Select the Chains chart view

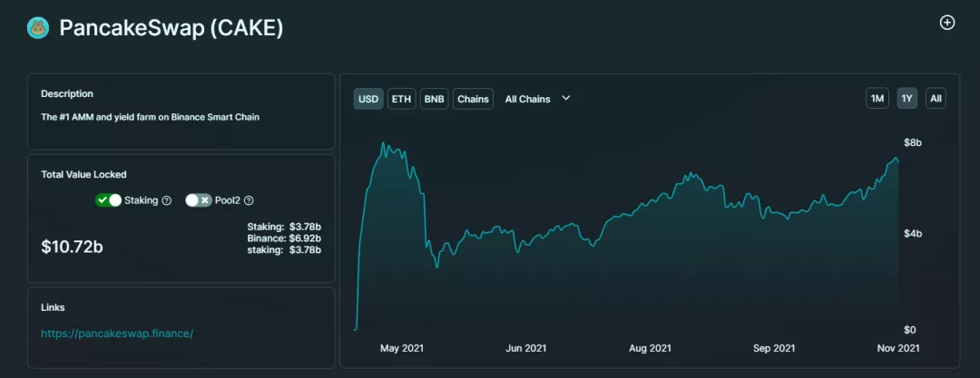pos(473,99)
